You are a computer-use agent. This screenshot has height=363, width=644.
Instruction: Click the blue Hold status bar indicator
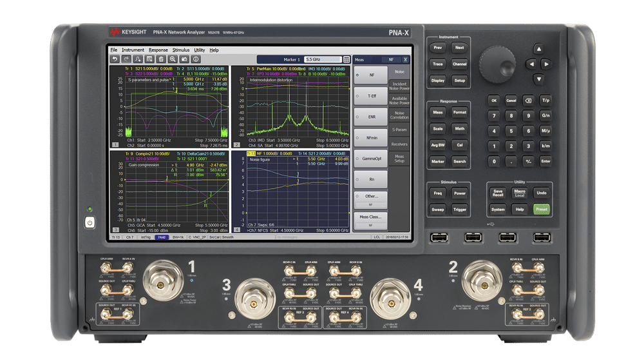162,237
